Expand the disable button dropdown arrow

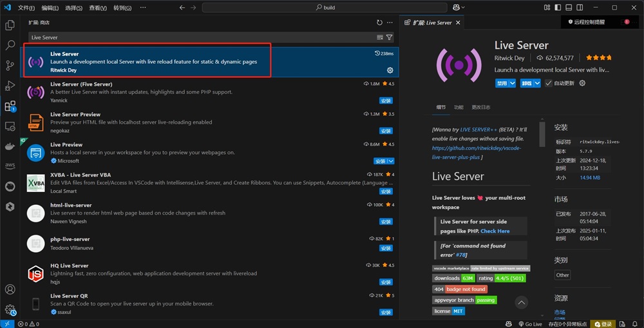tap(513, 83)
